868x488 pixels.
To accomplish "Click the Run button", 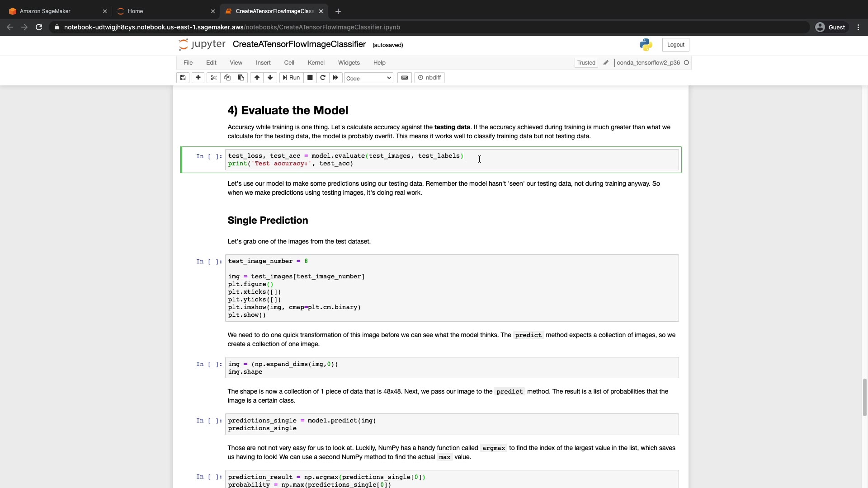I will pos(291,78).
